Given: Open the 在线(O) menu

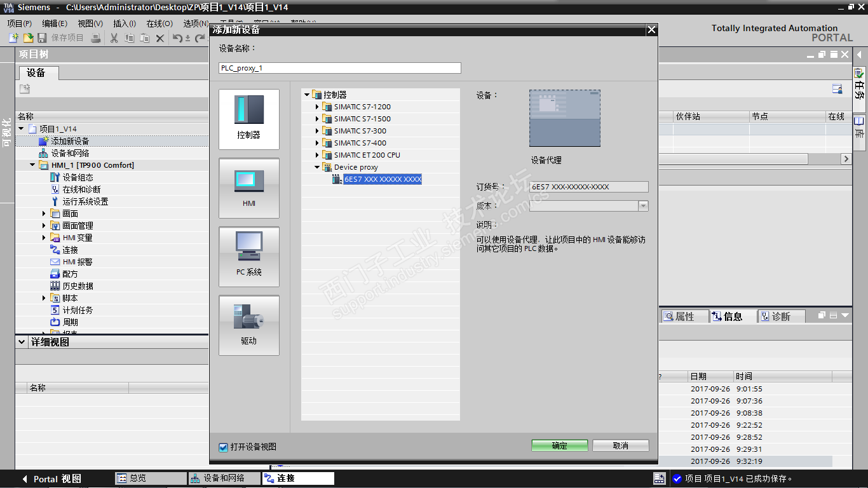Looking at the screenshot, I should coord(159,24).
